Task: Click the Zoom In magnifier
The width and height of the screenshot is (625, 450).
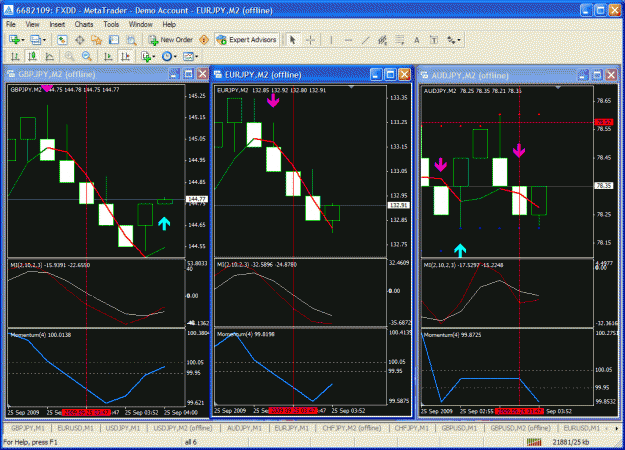Action: click(x=69, y=56)
